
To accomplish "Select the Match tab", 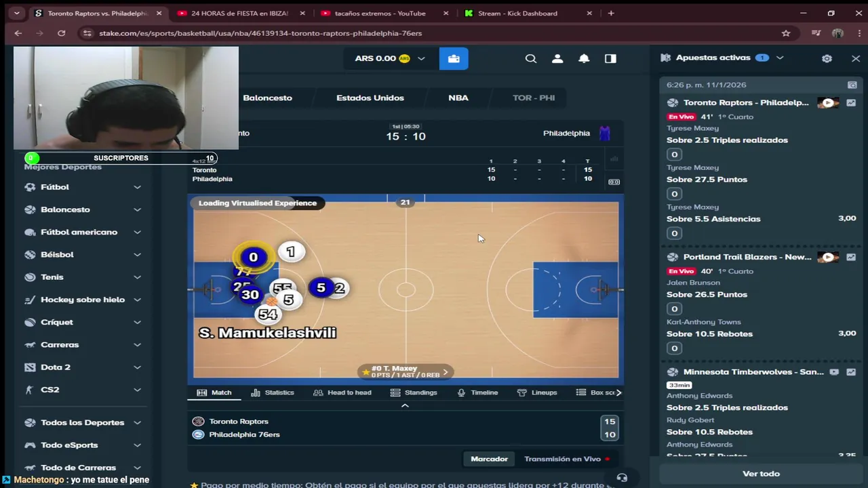I will click(x=214, y=392).
